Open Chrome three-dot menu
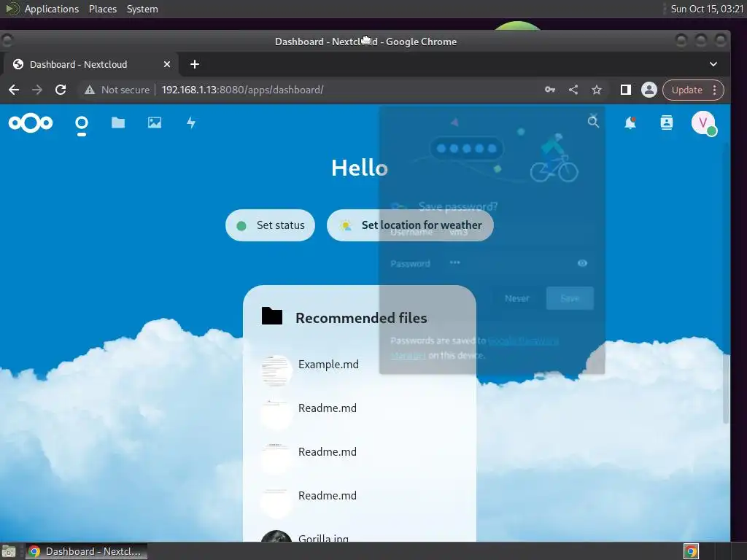Screen dimensions: 747x560 (715, 90)
